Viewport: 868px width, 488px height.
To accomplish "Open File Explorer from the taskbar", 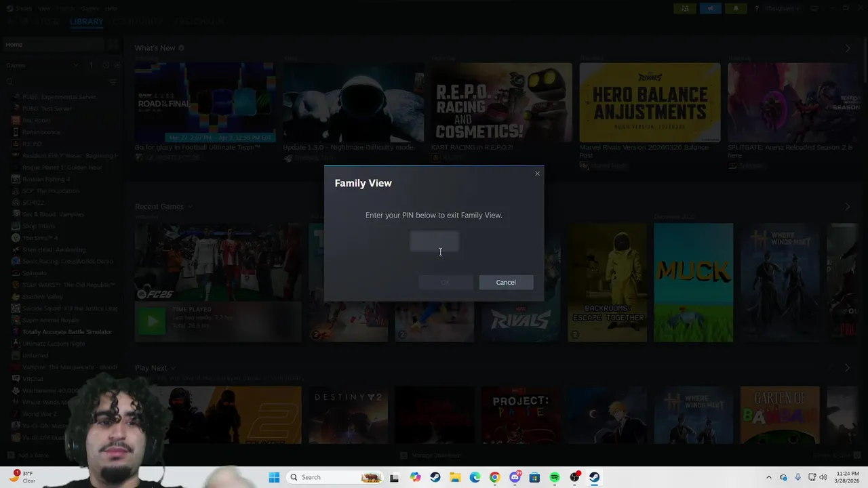I will (455, 477).
